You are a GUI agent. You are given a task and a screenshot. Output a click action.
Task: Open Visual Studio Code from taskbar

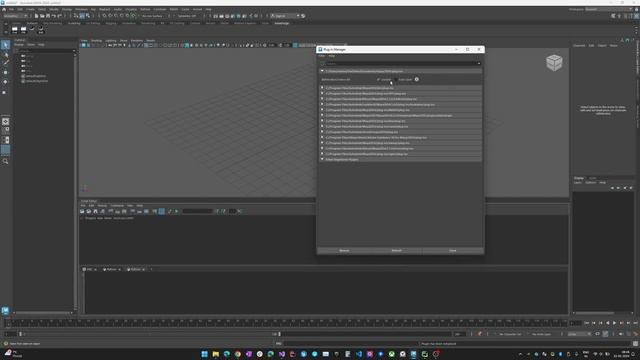(359, 354)
